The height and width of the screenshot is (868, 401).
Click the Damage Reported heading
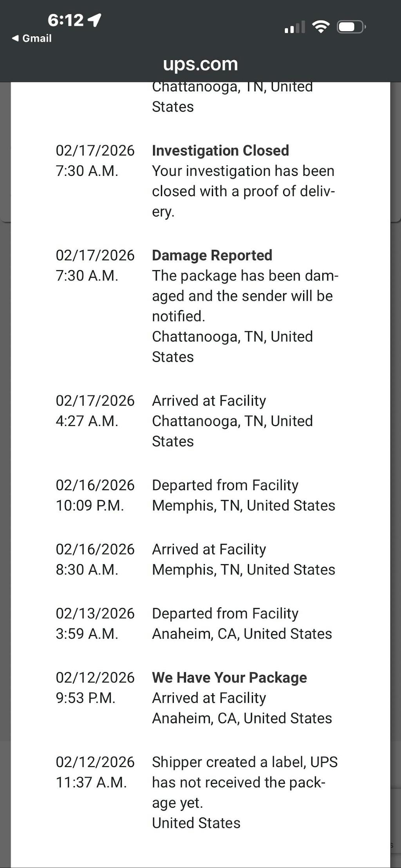[x=212, y=255]
